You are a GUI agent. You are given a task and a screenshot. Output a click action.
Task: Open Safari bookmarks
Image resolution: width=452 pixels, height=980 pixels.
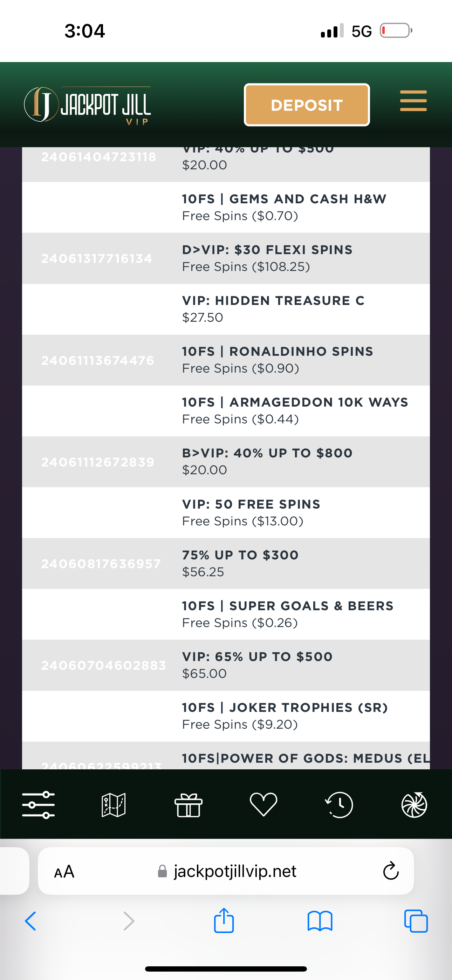(320, 921)
